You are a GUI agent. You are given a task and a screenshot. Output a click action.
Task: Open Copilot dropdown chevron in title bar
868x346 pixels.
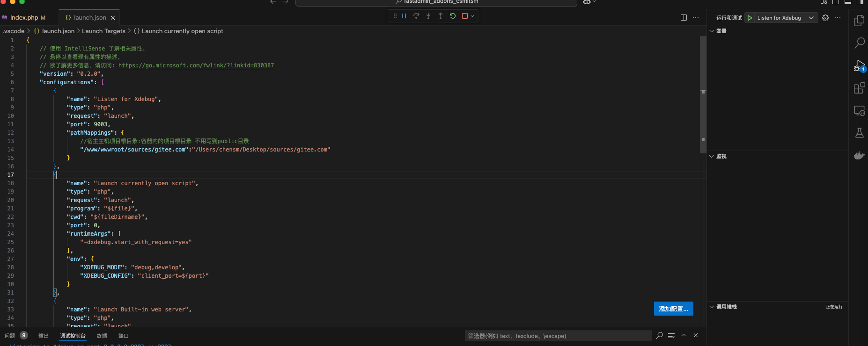click(x=595, y=2)
